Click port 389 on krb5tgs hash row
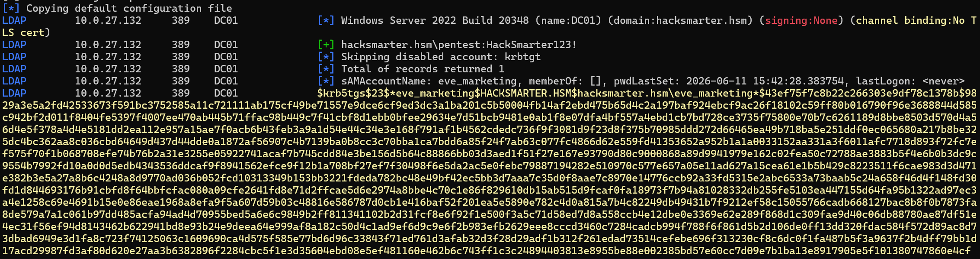This screenshot has height=259, width=980. pos(181,93)
